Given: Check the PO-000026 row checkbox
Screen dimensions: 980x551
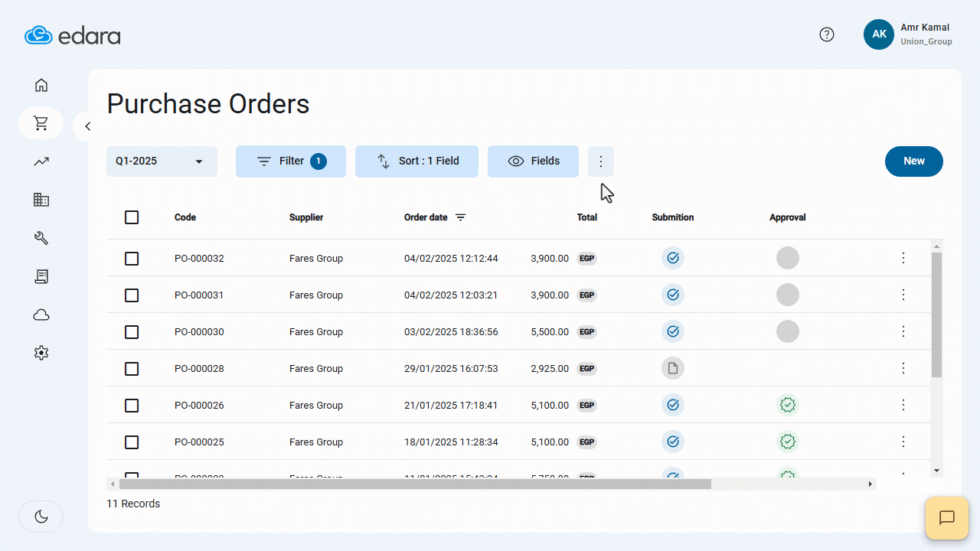Looking at the screenshot, I should coord(132,406).
